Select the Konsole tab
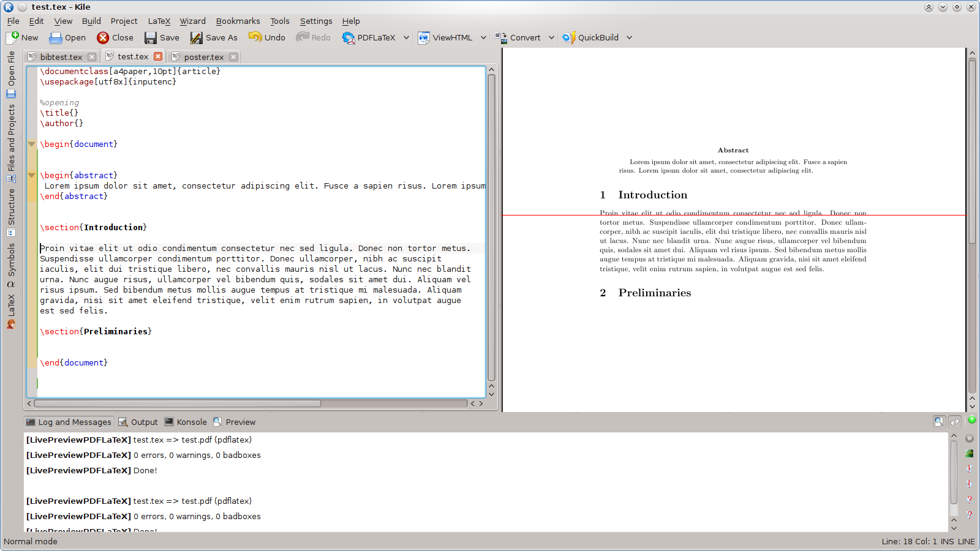This screenshot has width=980, height=551. [186, 422]
